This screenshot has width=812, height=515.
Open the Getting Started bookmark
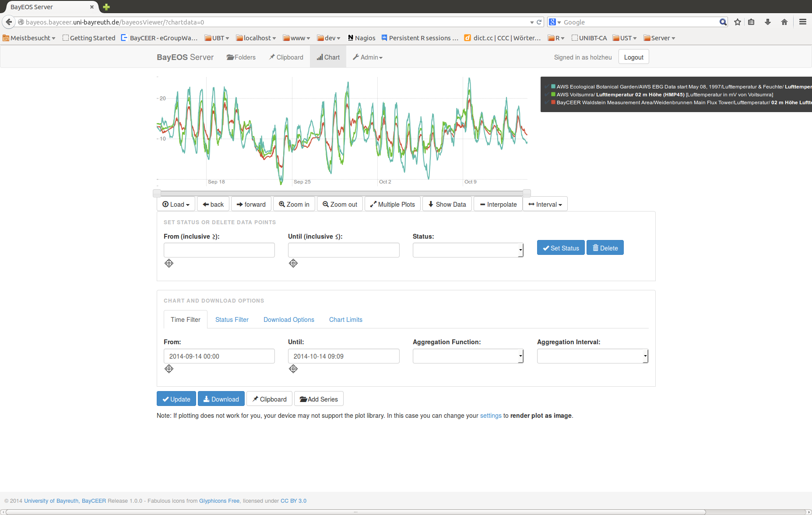point(89,38)
